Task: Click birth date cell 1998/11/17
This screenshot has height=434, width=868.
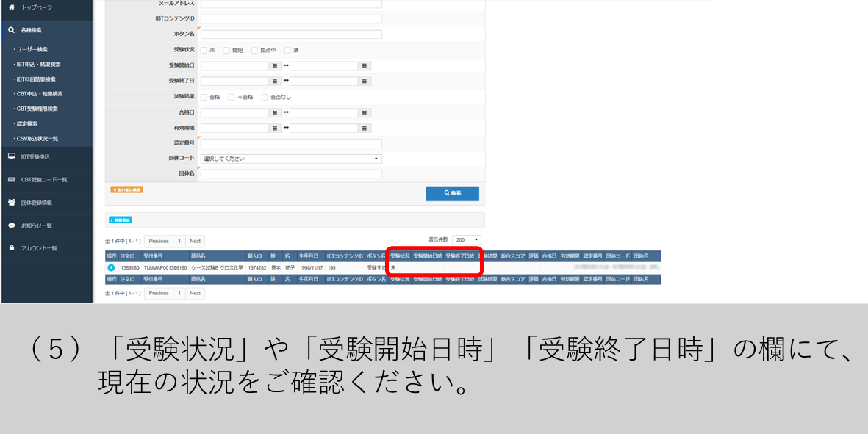Action: point(311,267)
